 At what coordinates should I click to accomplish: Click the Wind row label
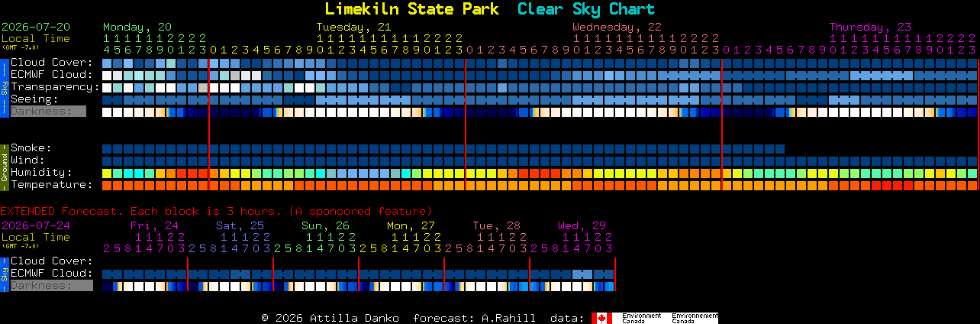(27, 160)
